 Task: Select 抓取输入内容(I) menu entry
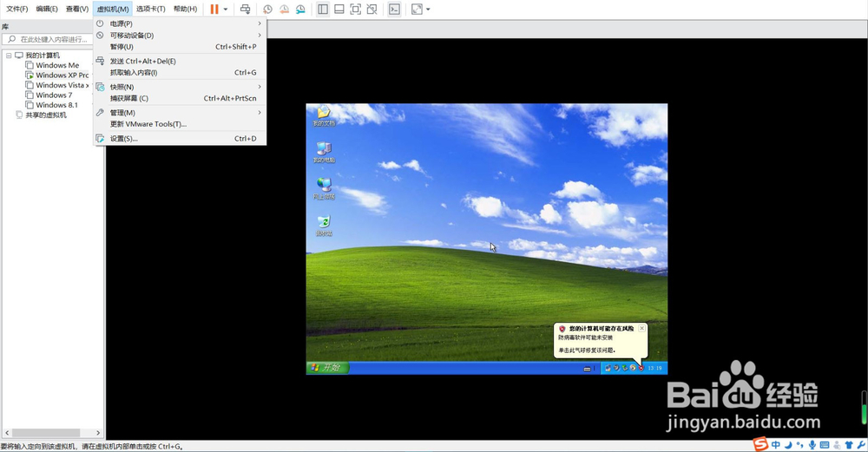[180, 73]
